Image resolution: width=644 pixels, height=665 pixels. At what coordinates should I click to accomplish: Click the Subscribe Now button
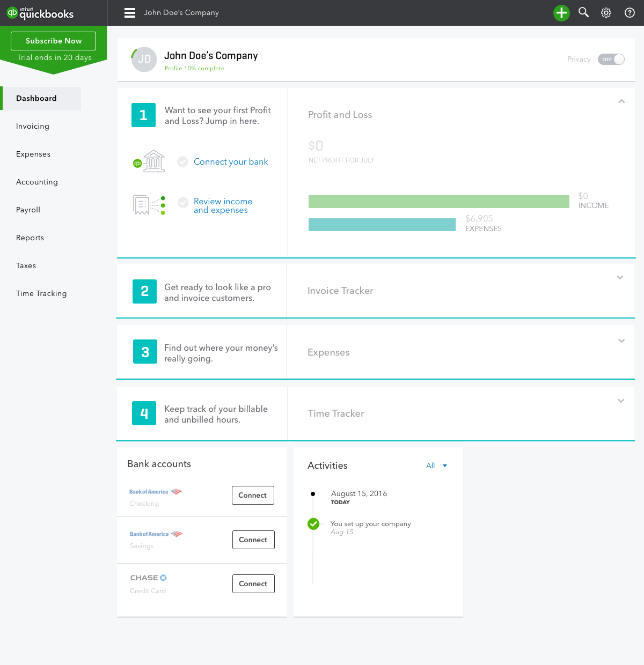coord(54,41)
